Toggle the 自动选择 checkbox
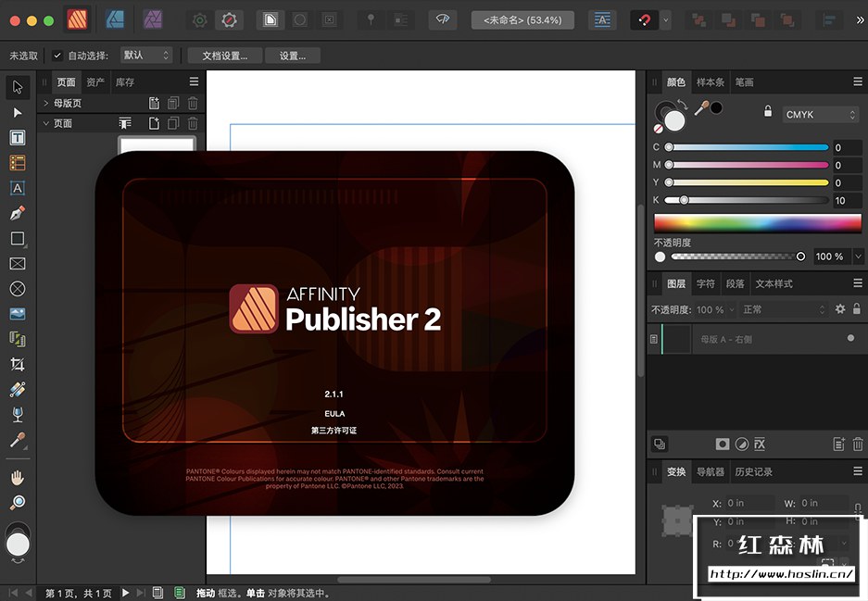 (x=57, y=56)
